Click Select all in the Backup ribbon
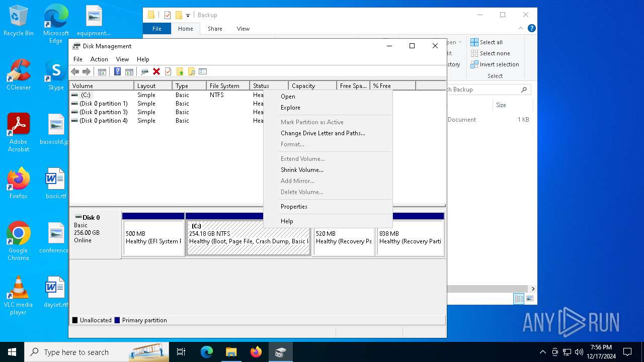The height and width of the screenshot is (362, 644). (487, 42)
